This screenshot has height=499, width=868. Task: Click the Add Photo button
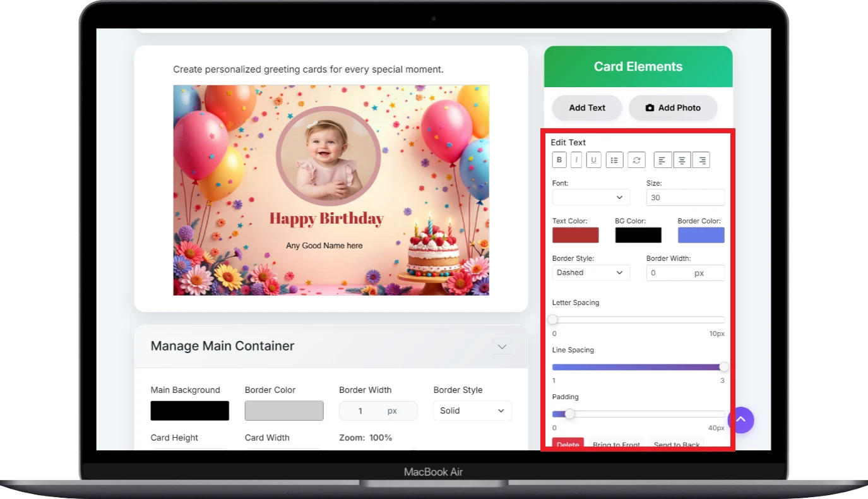pyautogui.click(x=673, y=108)
